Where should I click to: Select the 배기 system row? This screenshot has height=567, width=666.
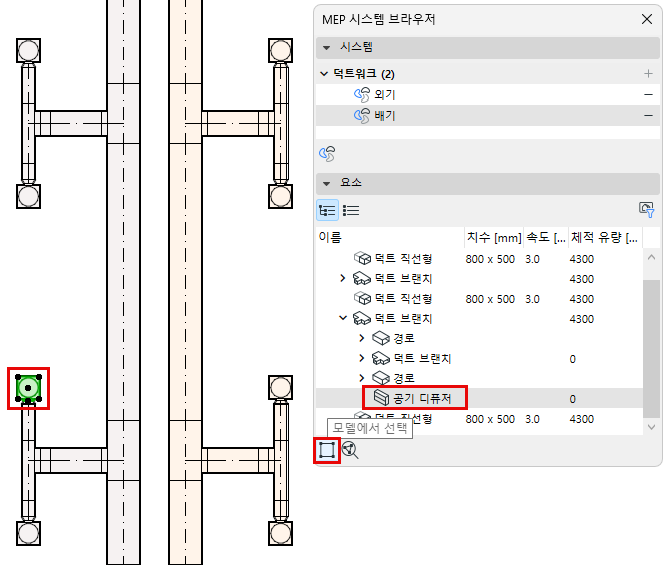(488, 115)
